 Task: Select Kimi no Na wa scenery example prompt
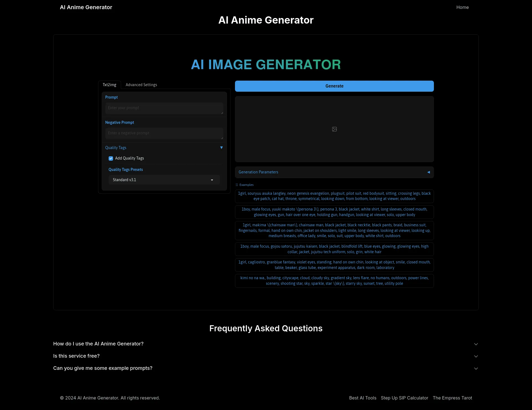point(334,280)
